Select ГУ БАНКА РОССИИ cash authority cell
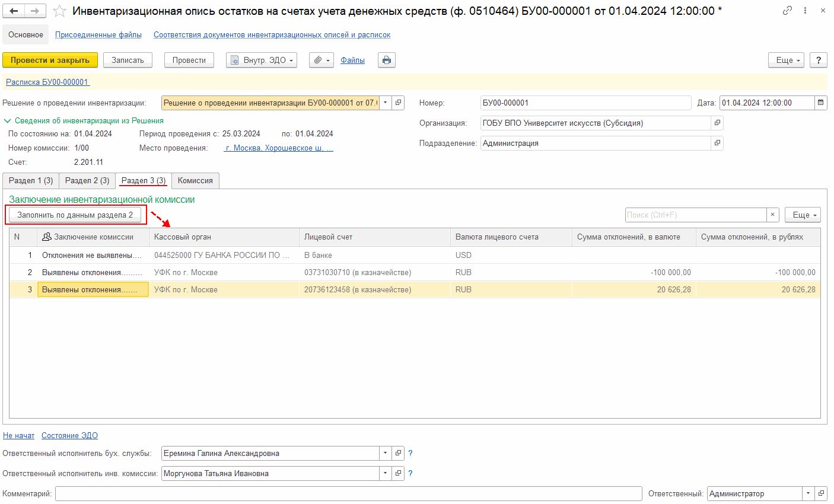Screen dimensions: 834x504 [224, 255]
